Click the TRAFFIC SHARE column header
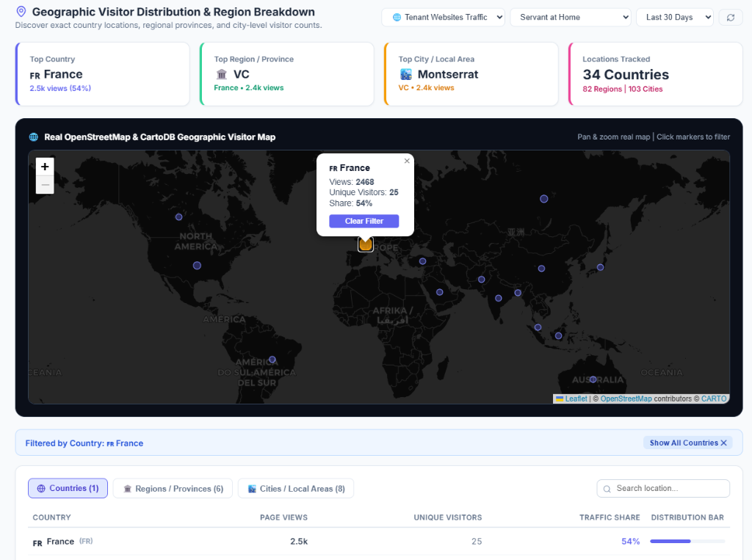 (x=610, y=517)
